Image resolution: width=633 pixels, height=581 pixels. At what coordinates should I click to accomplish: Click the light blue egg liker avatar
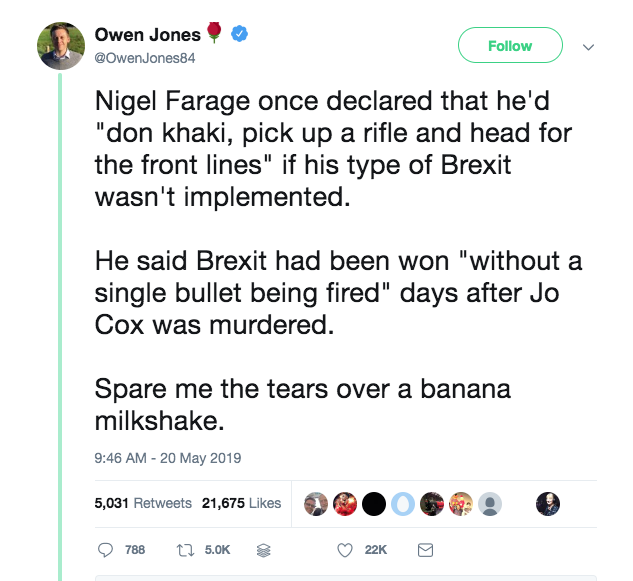pyautogui.click(x=402, y=503)
